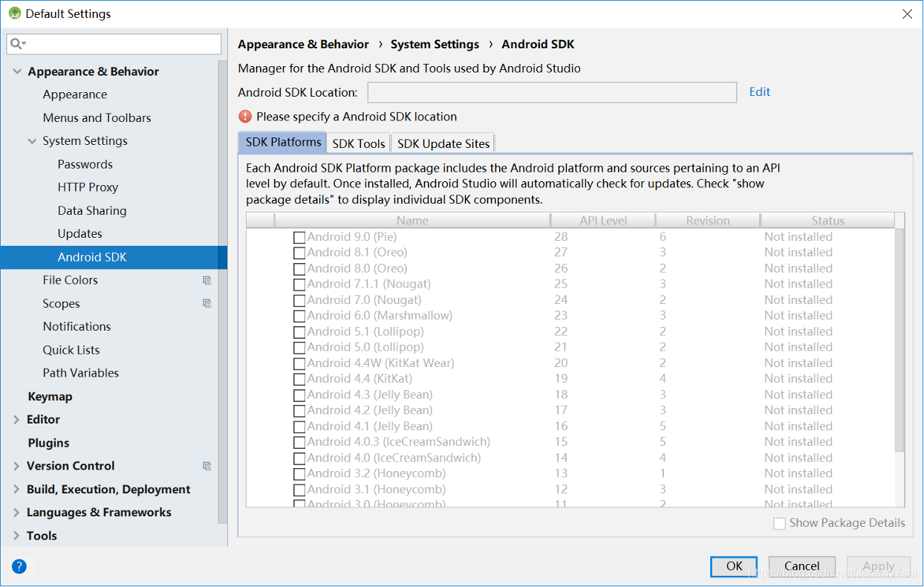This screenshot has width=924, height=587.
Task: Click the Android SDK Location field
Action: point(552,92)
